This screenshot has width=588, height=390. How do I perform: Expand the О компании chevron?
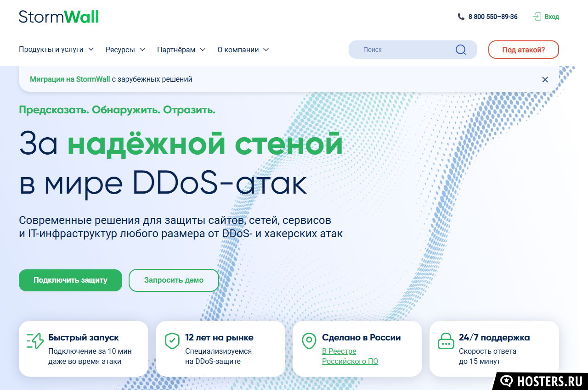(x=266, y=49)
